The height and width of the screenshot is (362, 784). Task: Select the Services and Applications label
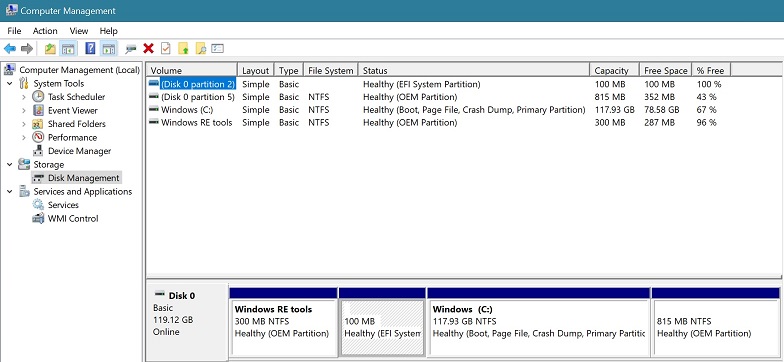click(82, 191)
